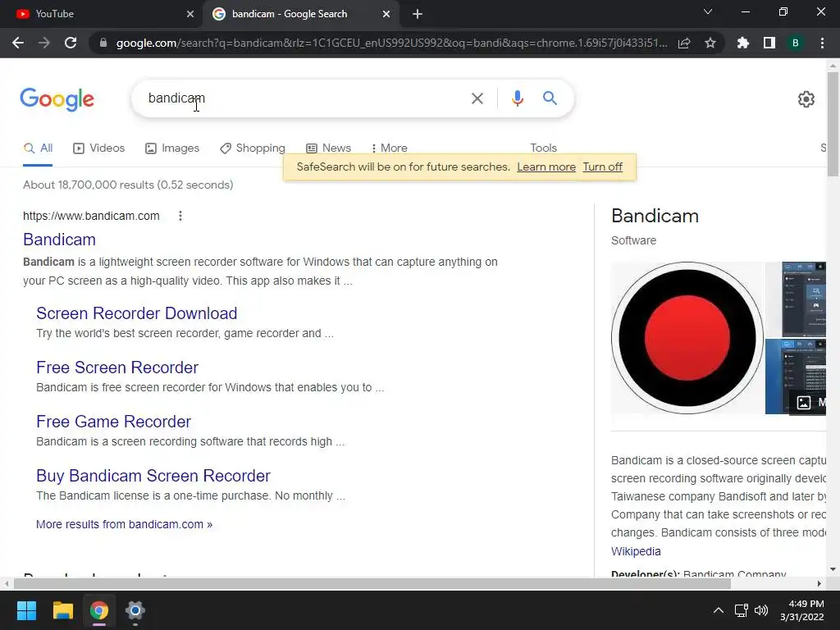Open Chrome three-dot menu
The height and width of the screenshot is (630, 840).
822,43
